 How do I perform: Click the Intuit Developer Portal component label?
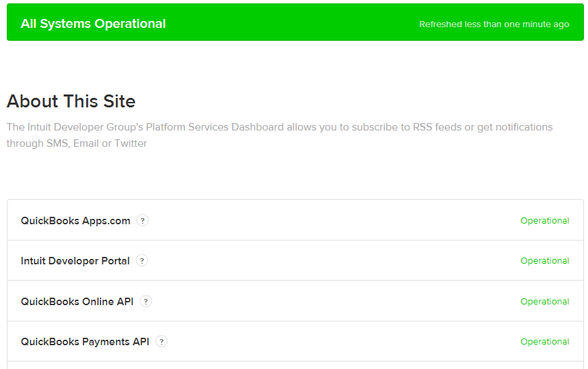click(75, 261)
